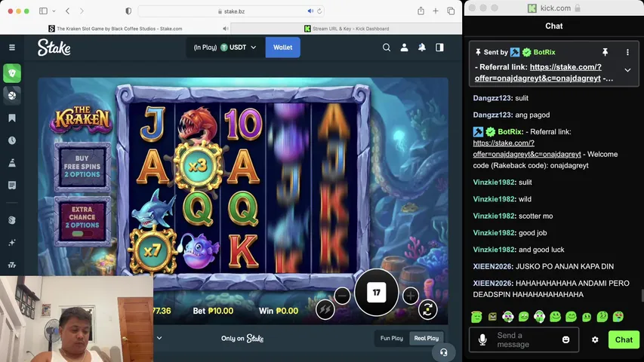Open Safari share icon
This screenshot has height=362, width=644.
coord(421,11)
